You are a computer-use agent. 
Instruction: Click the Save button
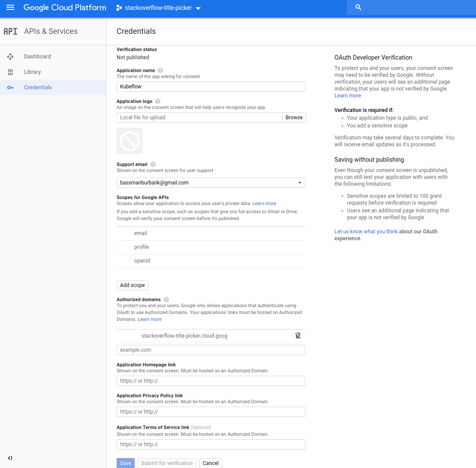pyautogui.click(x=125, y=463)
